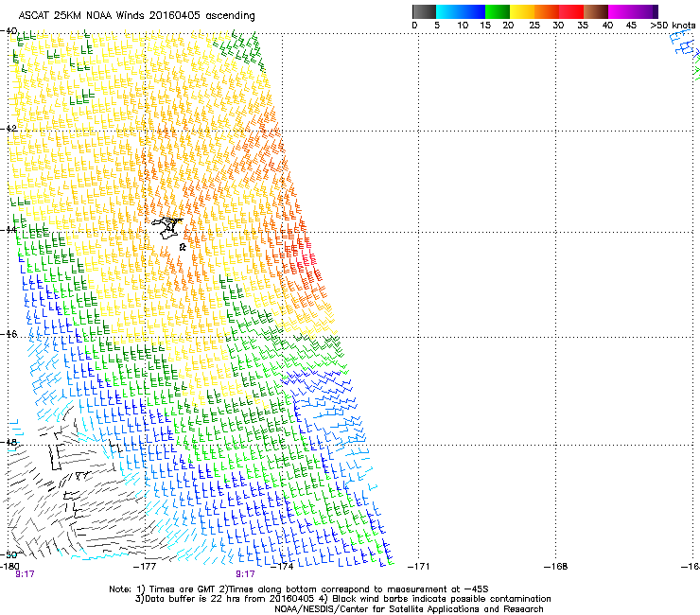Click the -180 longitude axis label
700x615 pixels.
pos(9,567)
